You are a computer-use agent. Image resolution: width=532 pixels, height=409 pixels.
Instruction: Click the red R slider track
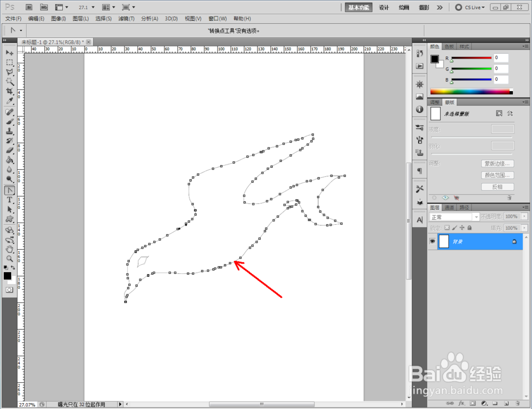pyautogui.click(x=471, y=58)
